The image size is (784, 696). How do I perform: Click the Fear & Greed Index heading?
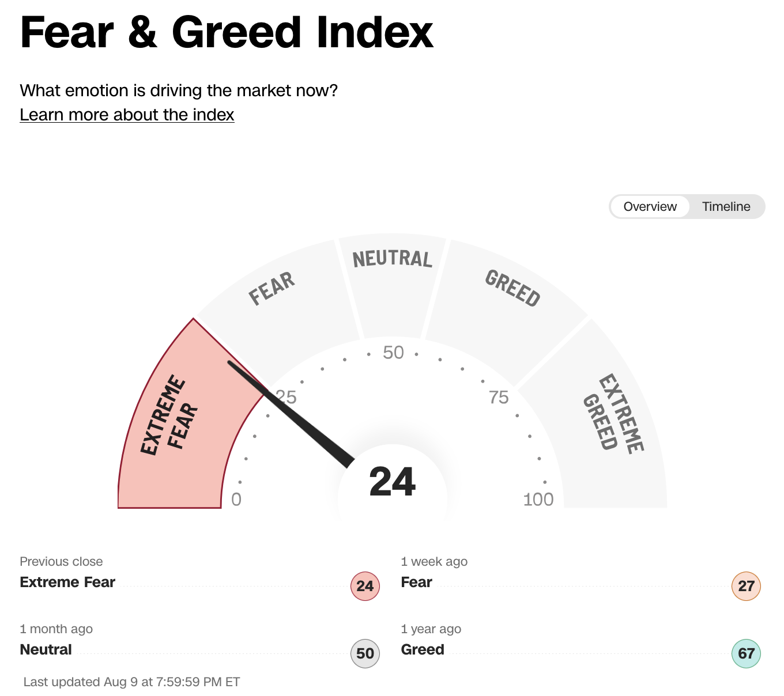tap(227, 32)
